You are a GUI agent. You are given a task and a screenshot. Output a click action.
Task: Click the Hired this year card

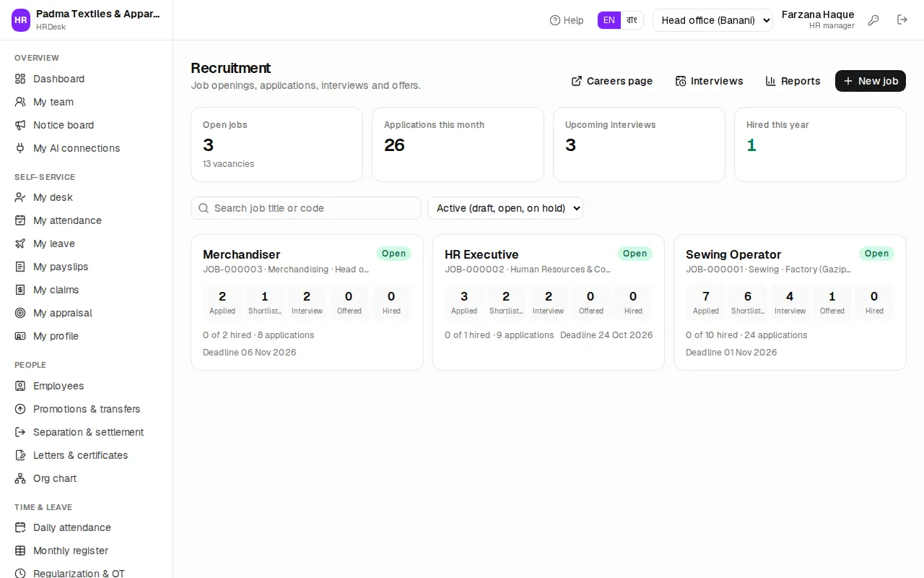point(820,144)
